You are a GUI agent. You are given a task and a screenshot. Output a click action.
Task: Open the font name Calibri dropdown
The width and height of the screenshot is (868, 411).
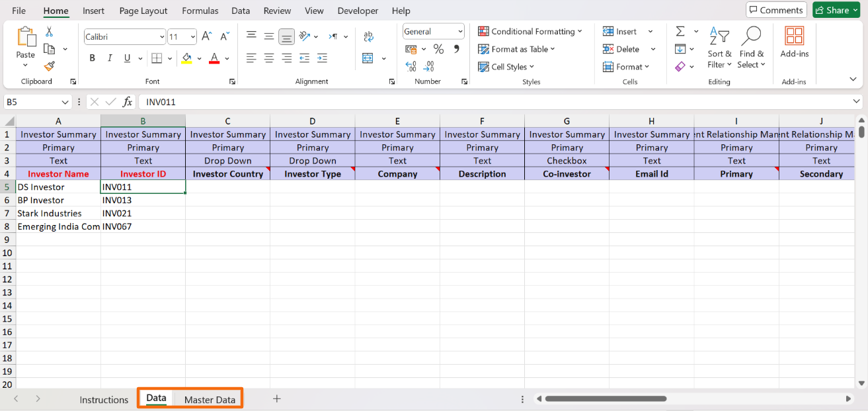162,37
